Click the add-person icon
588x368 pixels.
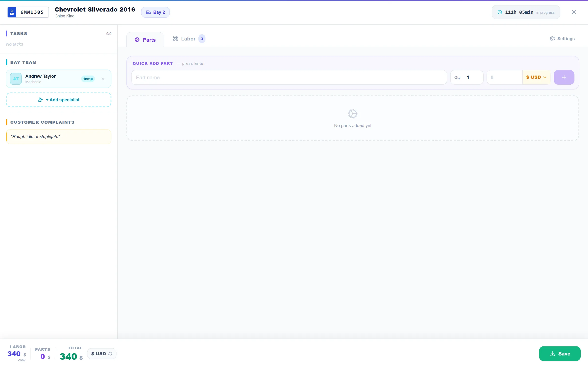coord(40,100)
